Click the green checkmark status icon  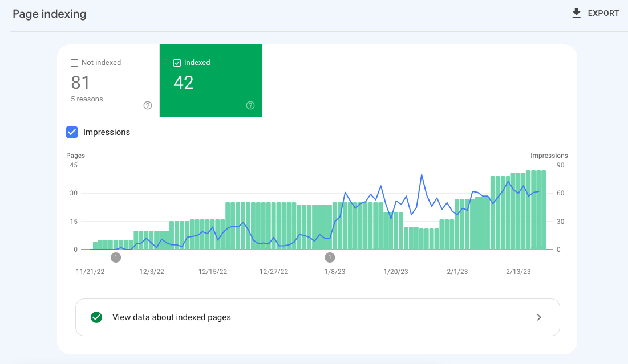click(96, 317)
